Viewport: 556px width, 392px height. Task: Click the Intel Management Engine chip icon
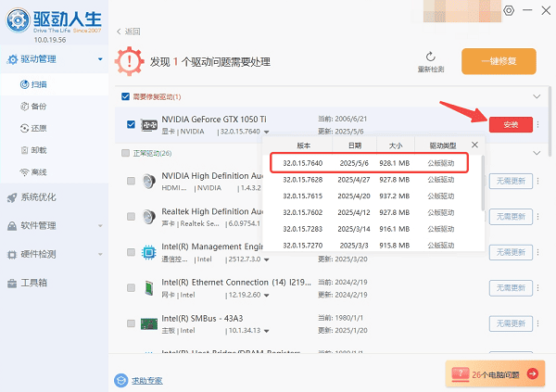(149, 252)
